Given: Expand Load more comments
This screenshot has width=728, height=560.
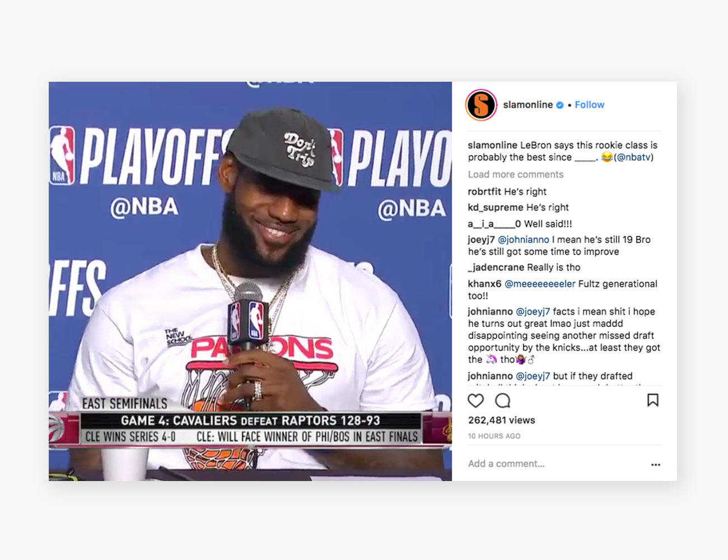Looking at the screenshot, I should (x=516, y=174).
